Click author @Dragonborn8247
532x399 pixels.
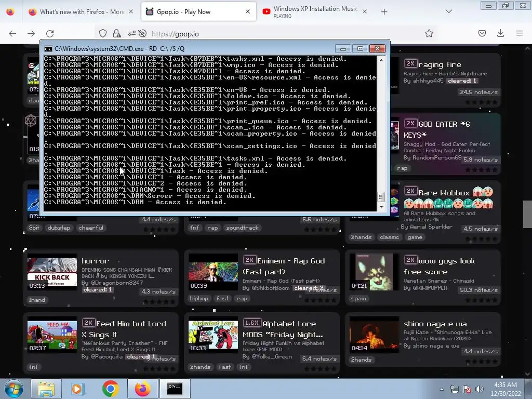[x=117, y=283]
